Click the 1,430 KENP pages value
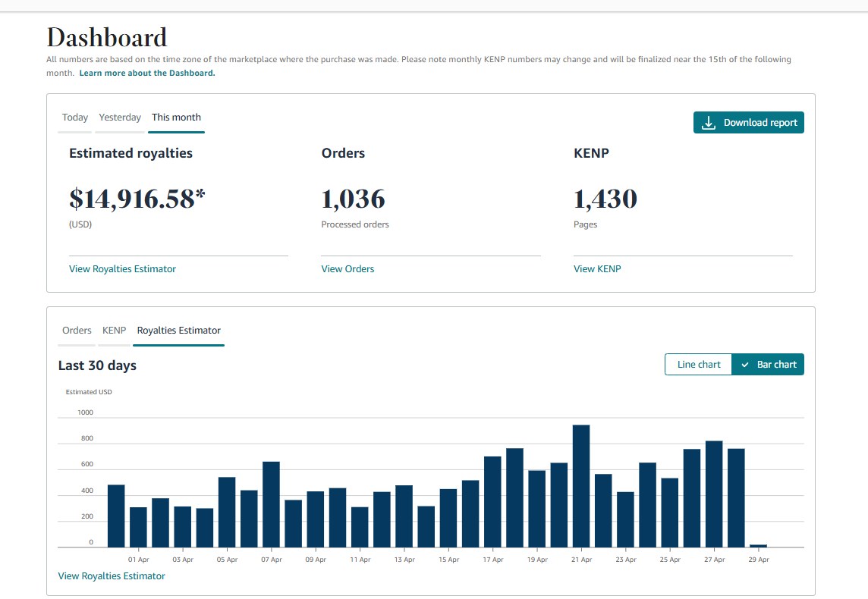Viewport: 868px width, 599px height. [x=605, y=199]
